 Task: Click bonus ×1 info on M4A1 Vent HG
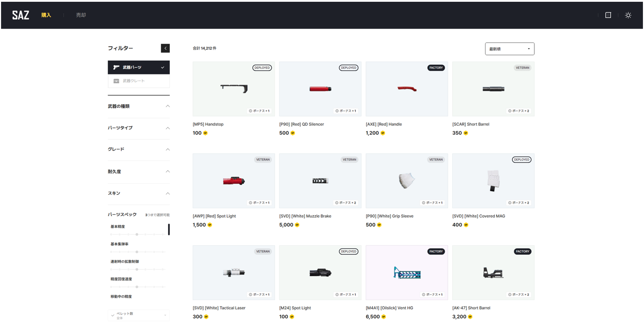point(433,295)
